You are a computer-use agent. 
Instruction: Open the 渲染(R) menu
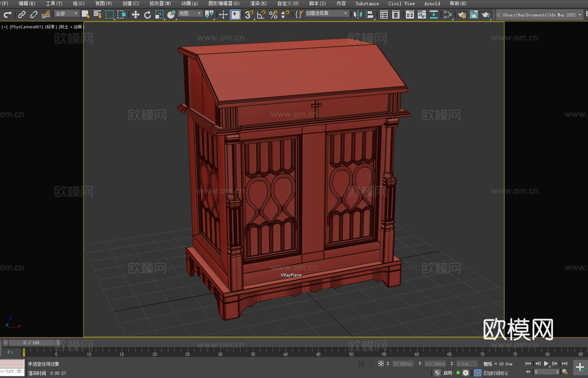pyautogui.click(x=258, y=3)
